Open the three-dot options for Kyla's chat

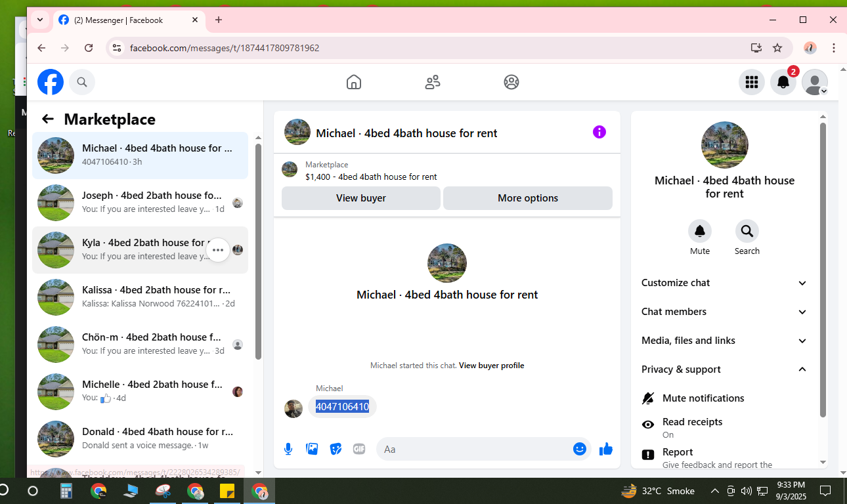218,250
